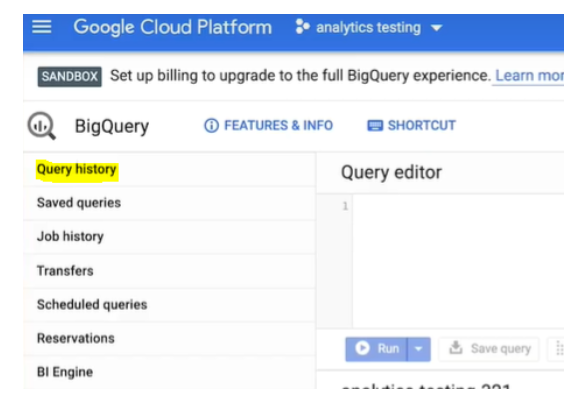Click line number 1 in the editor gutter
579x404 pixels.
click(345, 206)
